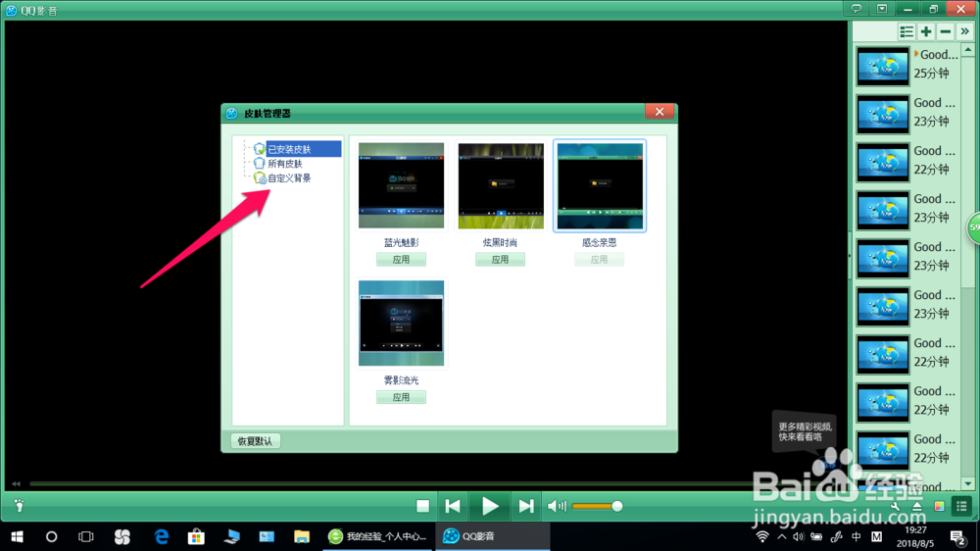
Task: Mute audio with the speaker icon
Action: (557, 506)
